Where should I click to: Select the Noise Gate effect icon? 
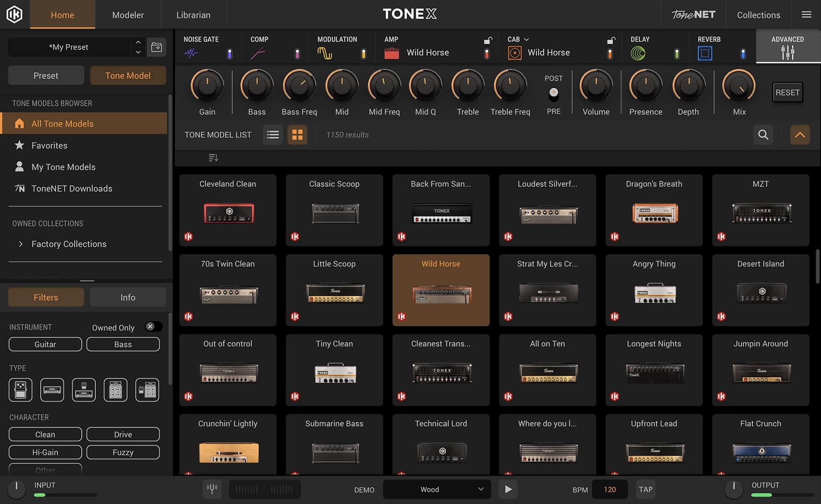(191, 53)
